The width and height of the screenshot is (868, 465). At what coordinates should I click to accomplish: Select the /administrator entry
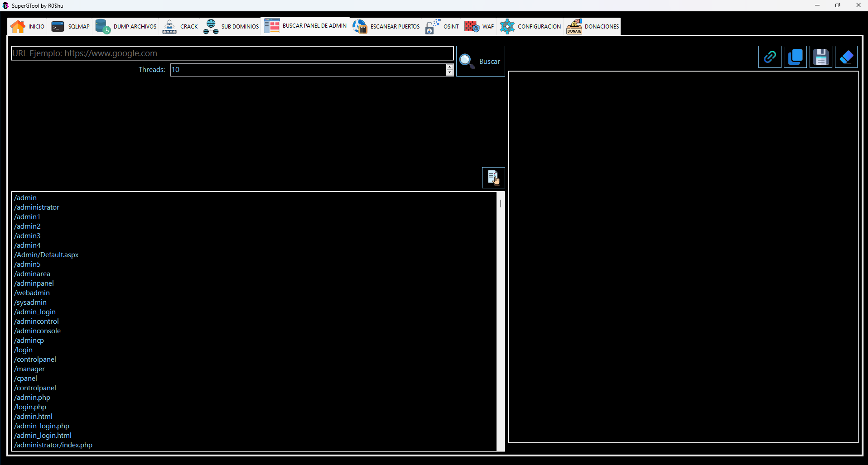coord(37,207)
